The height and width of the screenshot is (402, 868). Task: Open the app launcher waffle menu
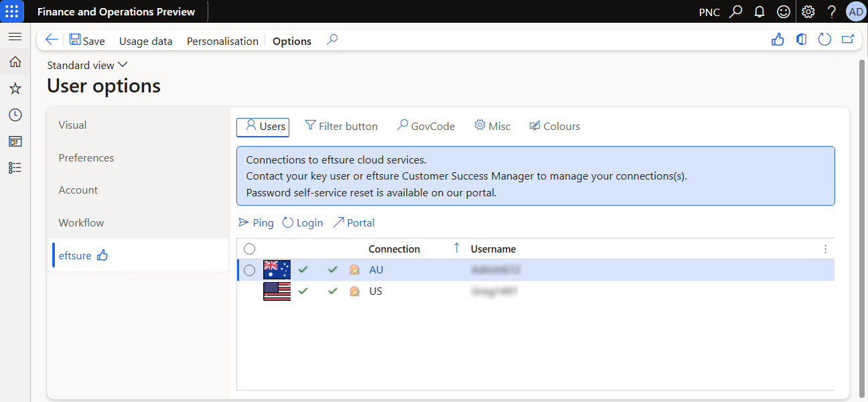[12, 11]
